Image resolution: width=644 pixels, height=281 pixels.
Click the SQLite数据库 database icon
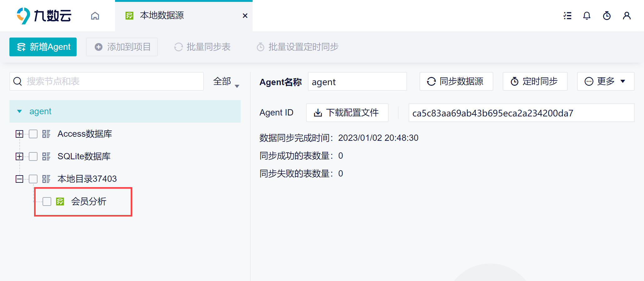point(46,156)
